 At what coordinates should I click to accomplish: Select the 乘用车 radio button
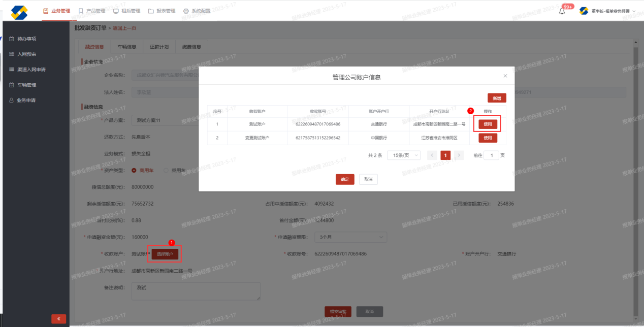[x=166, y=171]
